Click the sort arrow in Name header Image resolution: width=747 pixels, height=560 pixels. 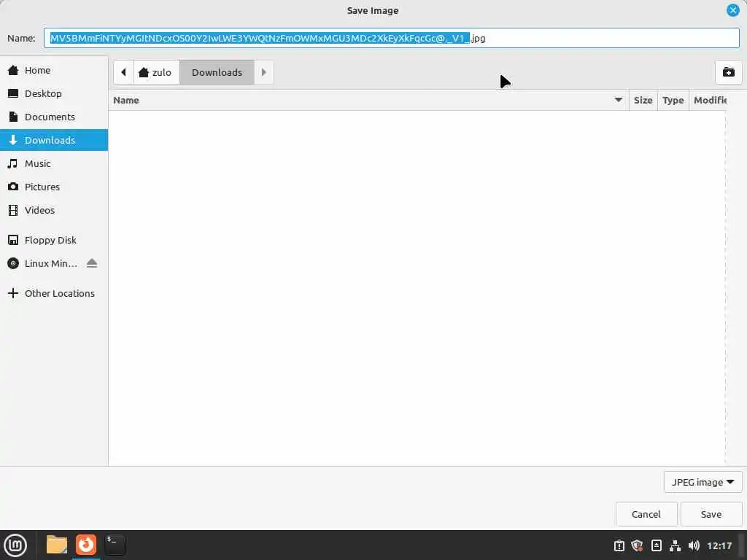click(619, 100)
